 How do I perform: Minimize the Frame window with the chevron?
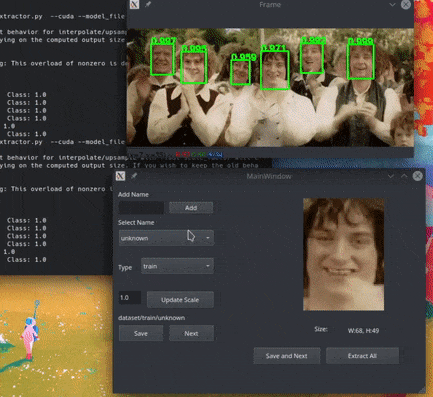pos(392,5)
